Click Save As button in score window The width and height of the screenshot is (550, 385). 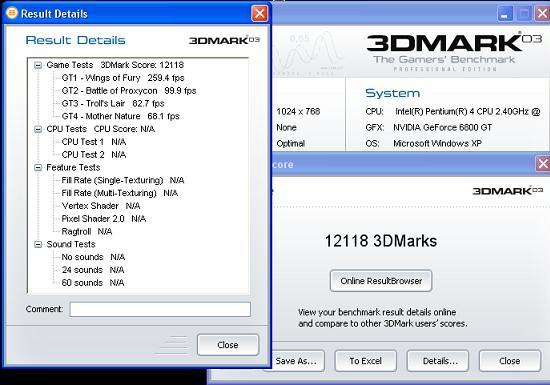[x=297, y=361]
